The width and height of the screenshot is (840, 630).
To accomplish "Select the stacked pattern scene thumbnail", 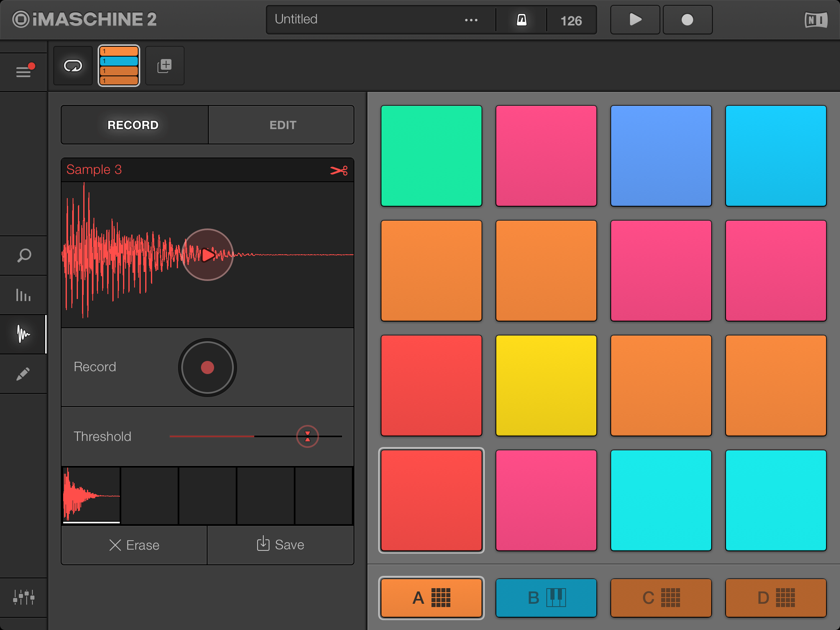I will click(119, 66).
